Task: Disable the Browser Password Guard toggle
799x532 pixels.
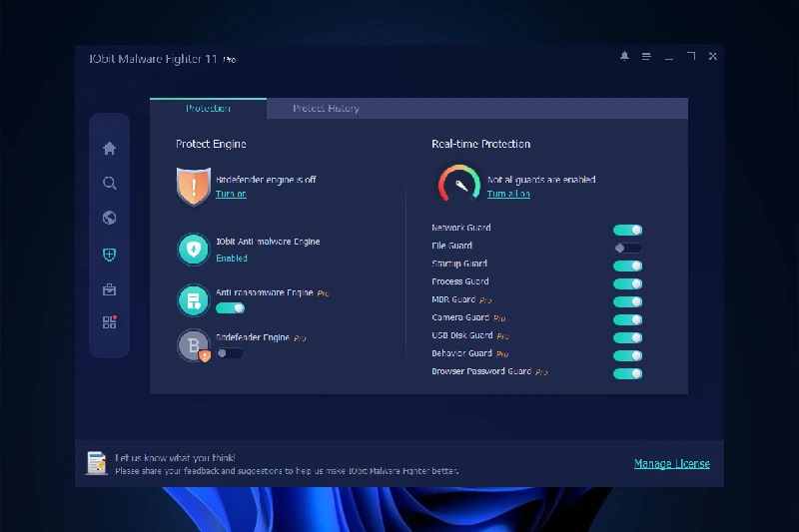Action: pos(627,373)
